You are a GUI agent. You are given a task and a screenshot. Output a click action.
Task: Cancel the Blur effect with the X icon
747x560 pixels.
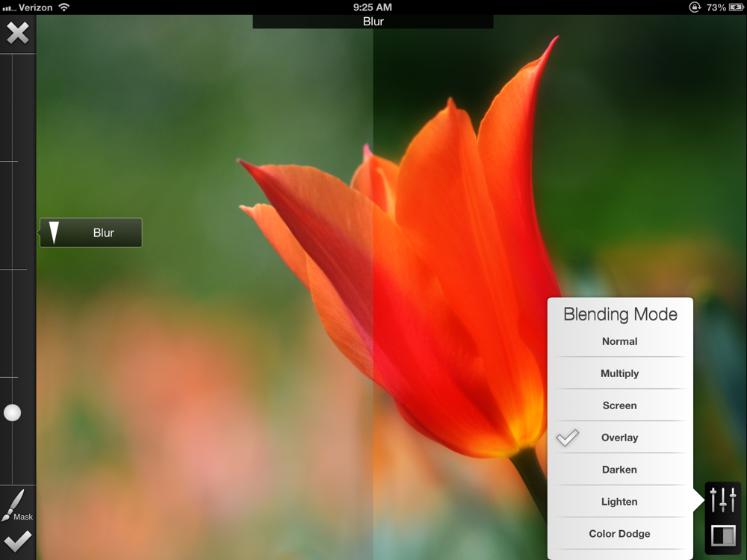click(x=18, y=34)
